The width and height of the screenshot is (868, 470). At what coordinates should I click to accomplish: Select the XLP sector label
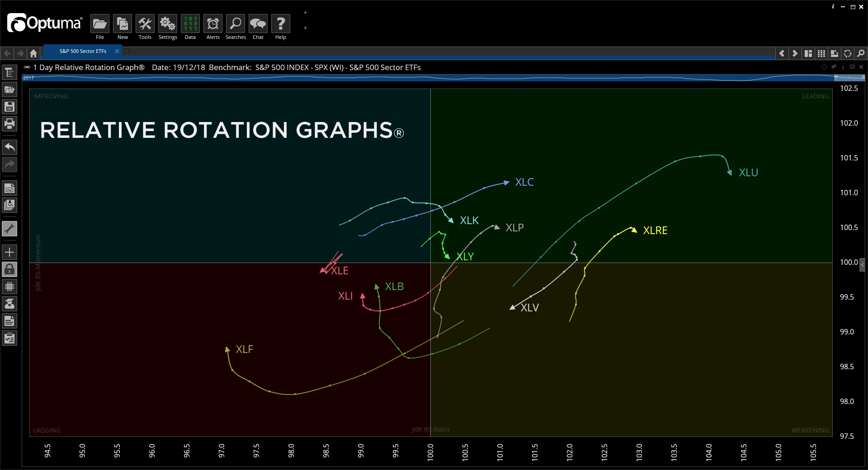click(515, 227)
